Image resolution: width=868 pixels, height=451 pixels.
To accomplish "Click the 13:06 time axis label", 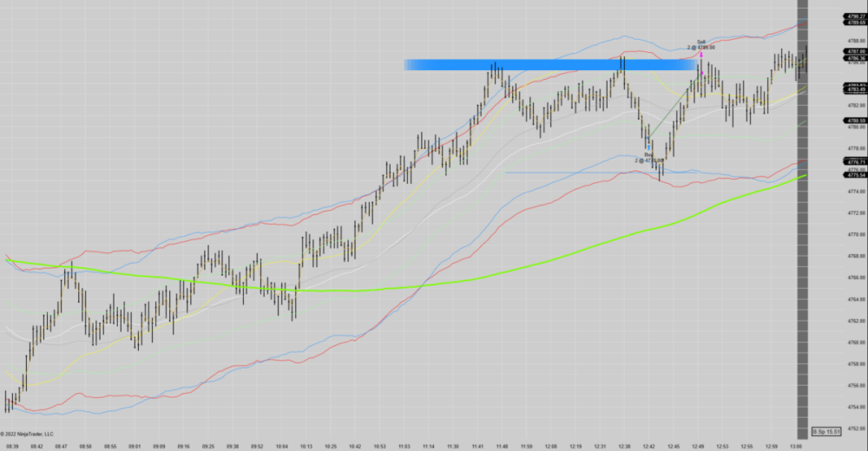I will tap(796, 446).
